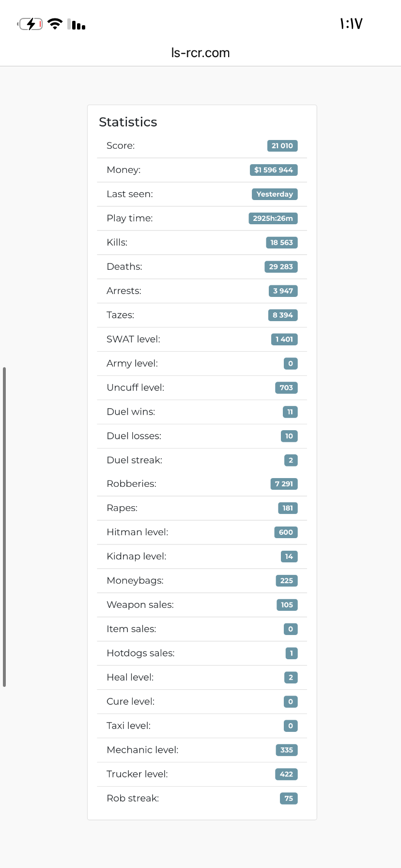The image size is (401, 868).
Task: Select the Last seen Yesterday badge
Action: click(275, 194)
